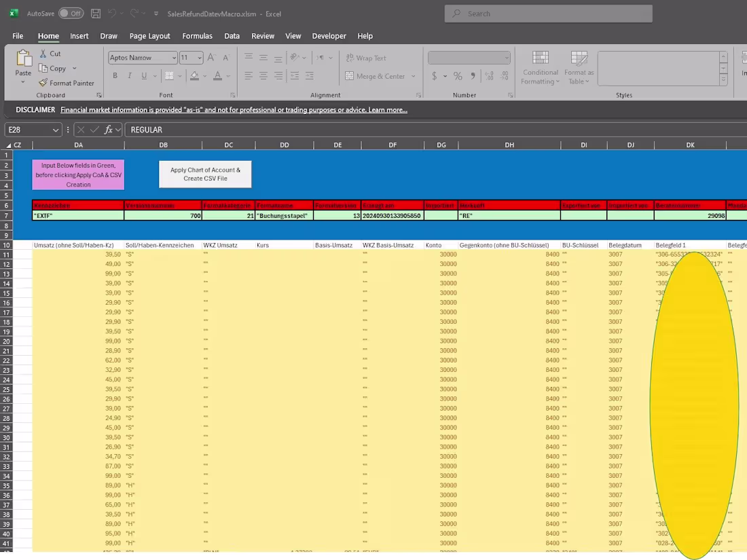This screenshot has height=560, width=747.
Task: Click the Copy icon
Action: point(43,68)
